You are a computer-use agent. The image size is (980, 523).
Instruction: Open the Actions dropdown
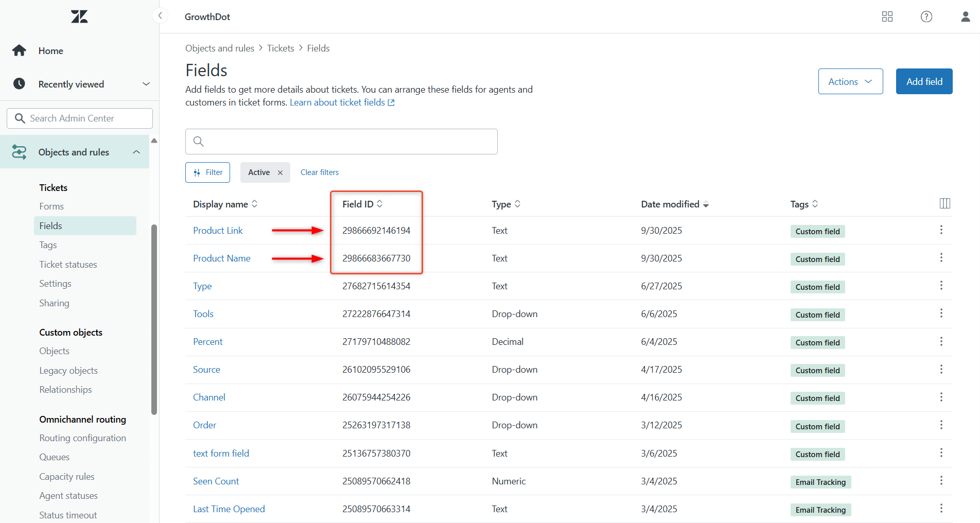tap(850, 81)
